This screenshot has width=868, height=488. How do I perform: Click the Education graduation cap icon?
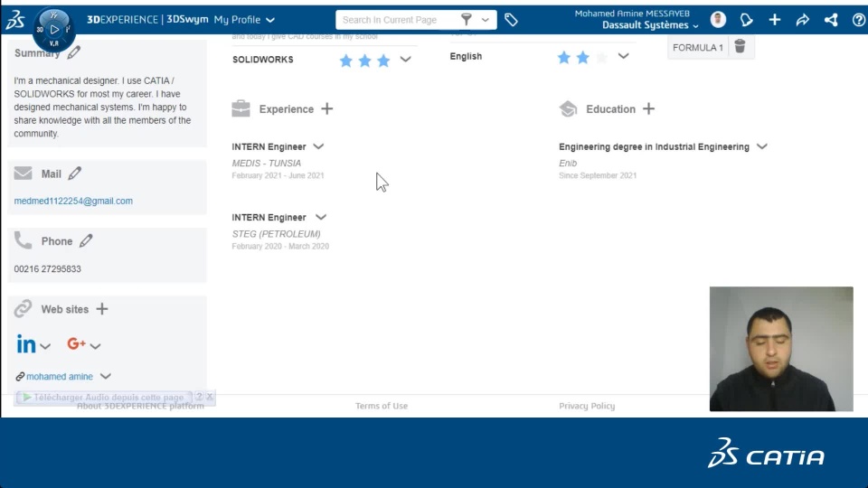pos(568,108)
